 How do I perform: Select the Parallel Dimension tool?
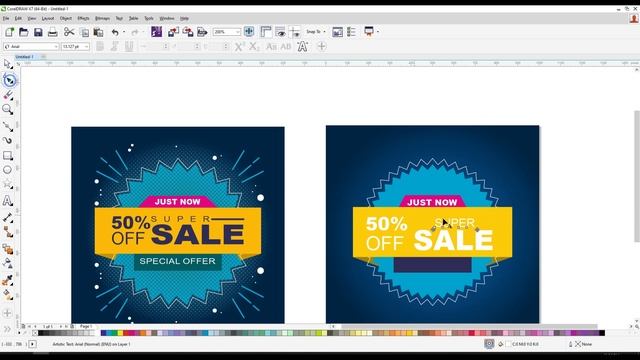point(7,218)
